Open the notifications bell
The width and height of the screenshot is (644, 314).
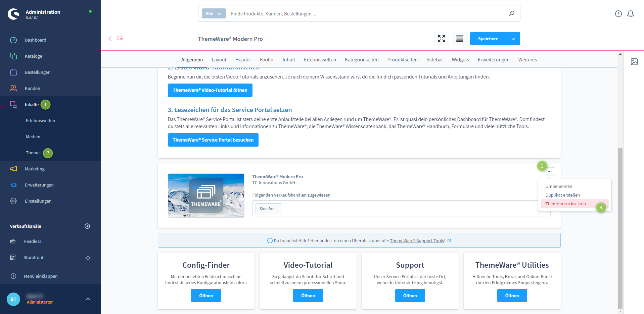click(631, 14)
